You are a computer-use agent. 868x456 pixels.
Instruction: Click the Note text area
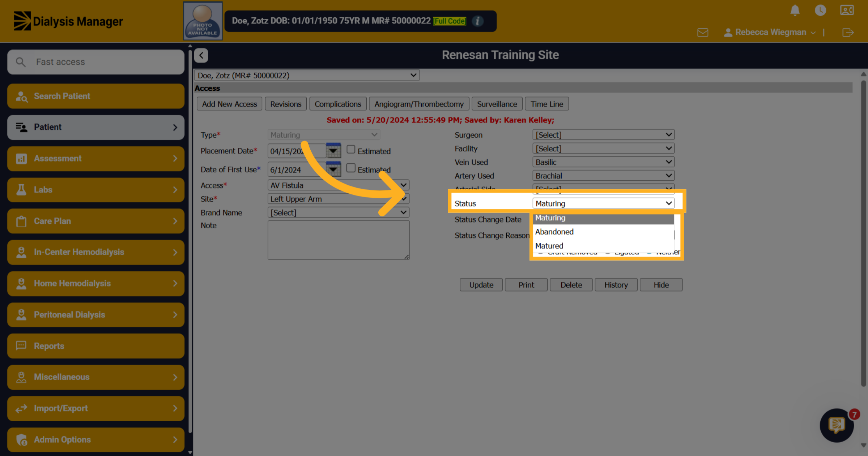coord(339,240)
